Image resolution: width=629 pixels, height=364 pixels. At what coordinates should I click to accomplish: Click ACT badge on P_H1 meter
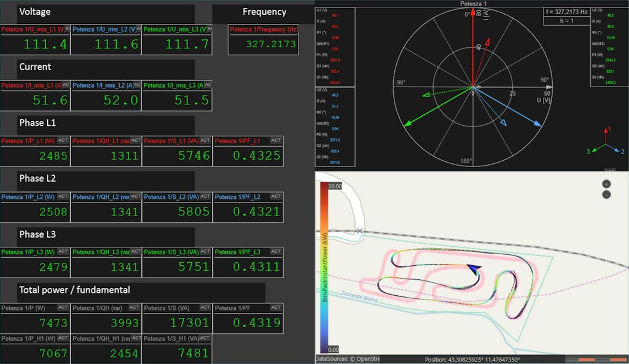(63, 338)
